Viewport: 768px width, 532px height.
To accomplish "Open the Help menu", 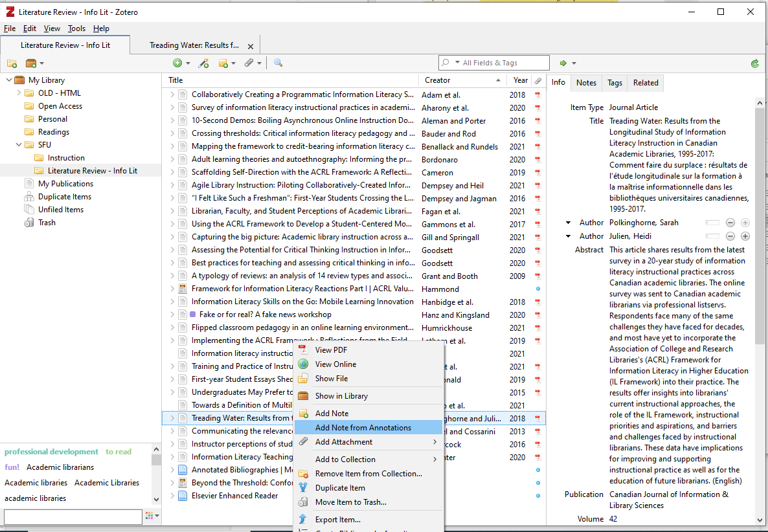I will click(102, 28).
